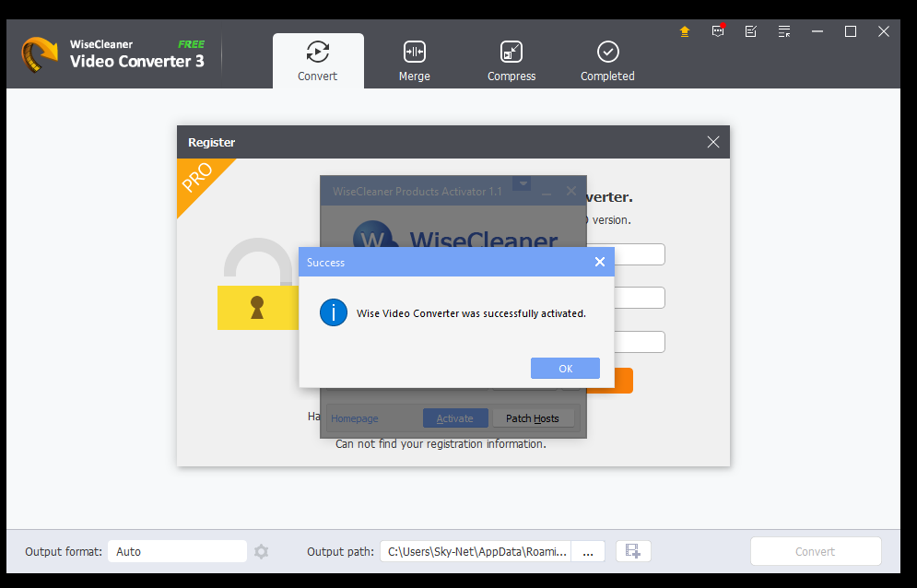Close the Success message dialog
Viewport: 917px width, 588px height.
tap(599, 262)
